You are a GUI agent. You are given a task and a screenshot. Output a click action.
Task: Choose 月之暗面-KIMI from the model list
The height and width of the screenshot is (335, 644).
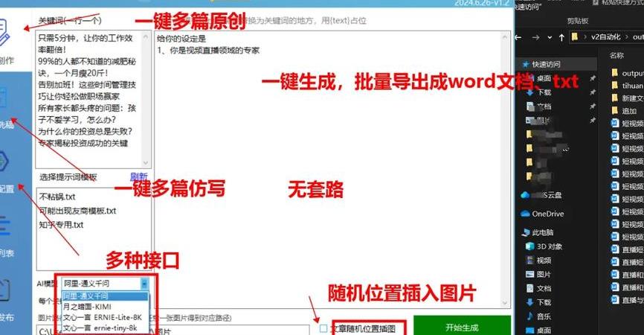105,307
